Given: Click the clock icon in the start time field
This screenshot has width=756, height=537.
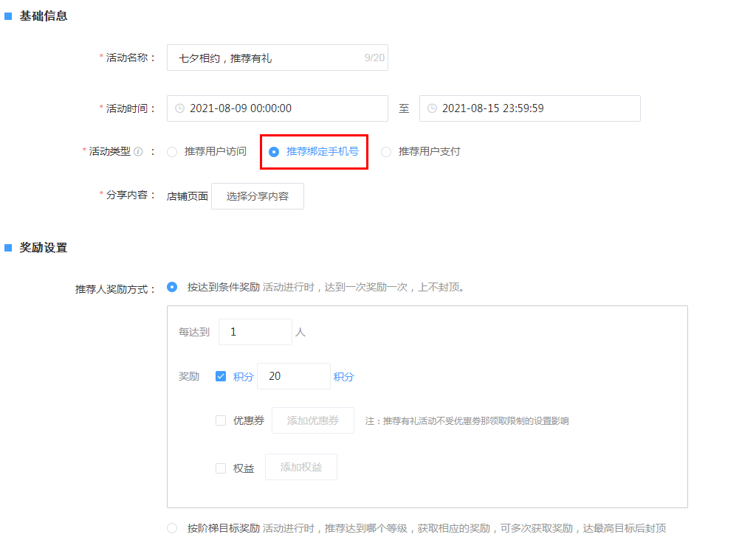Looking at the screenshot, I should tap(179, 108).
